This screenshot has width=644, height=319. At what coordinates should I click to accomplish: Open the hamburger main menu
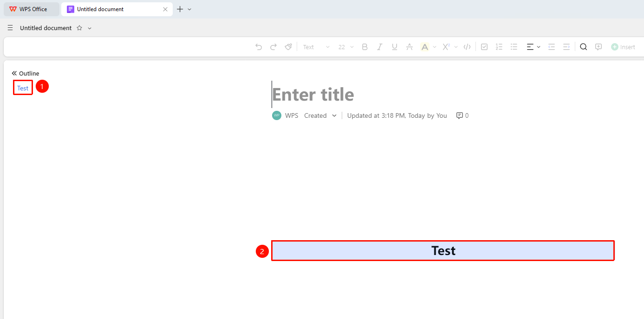10,28
